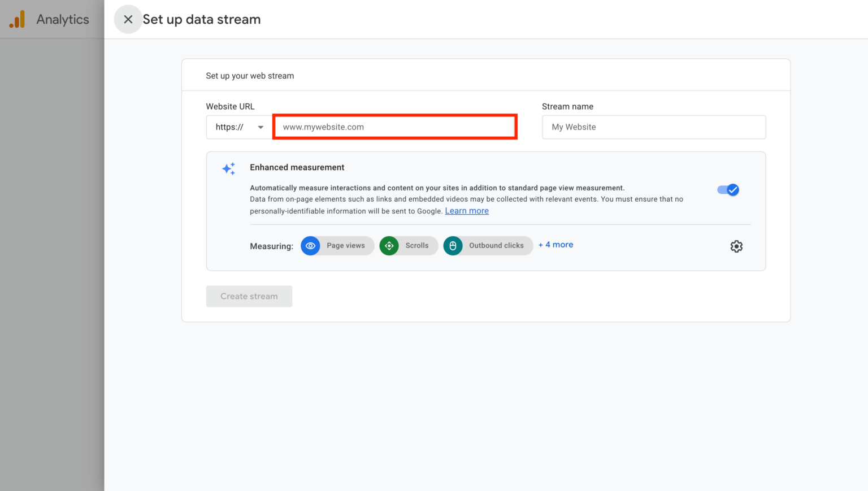Image resolution: width=868 pixels, height=491 pixels.
Task: Expand the hidden measurements via + 4 more
Action: pyautogui.click(x=555, y=244)
